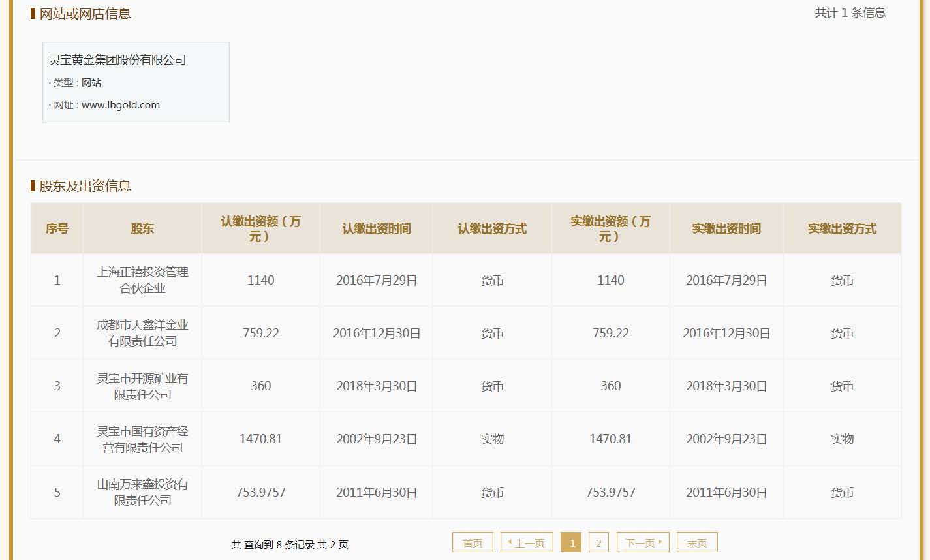Click the 股东 column header

[x=142, y=228]
